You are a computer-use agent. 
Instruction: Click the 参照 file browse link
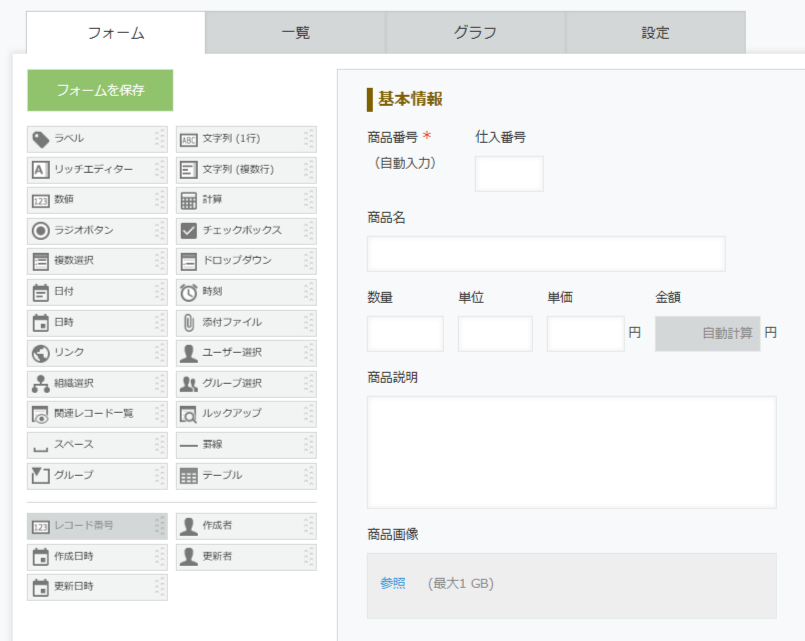[393, 584]
